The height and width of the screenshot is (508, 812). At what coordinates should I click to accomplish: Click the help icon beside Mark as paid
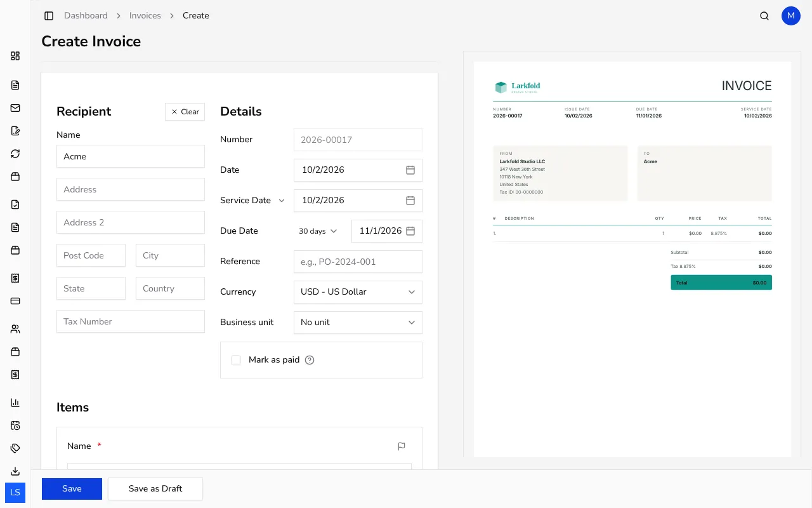310,360
